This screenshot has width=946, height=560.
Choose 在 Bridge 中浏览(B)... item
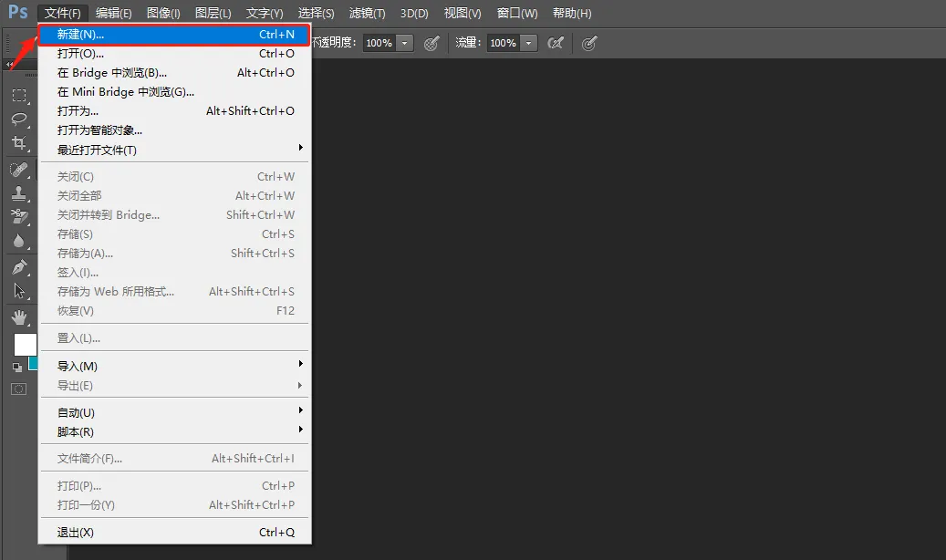point(175,73)
